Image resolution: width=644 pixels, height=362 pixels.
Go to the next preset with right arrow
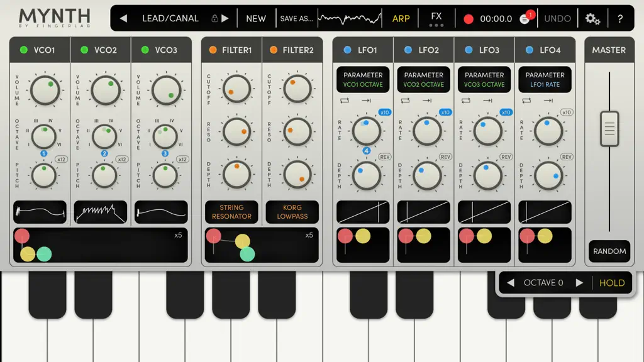(225, 18)
